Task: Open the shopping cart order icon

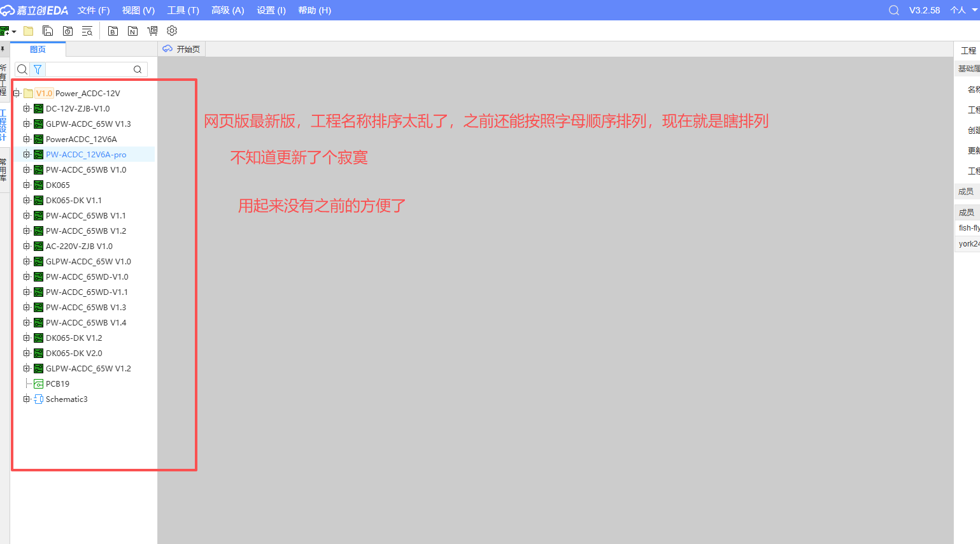Action: pos(152,31)
